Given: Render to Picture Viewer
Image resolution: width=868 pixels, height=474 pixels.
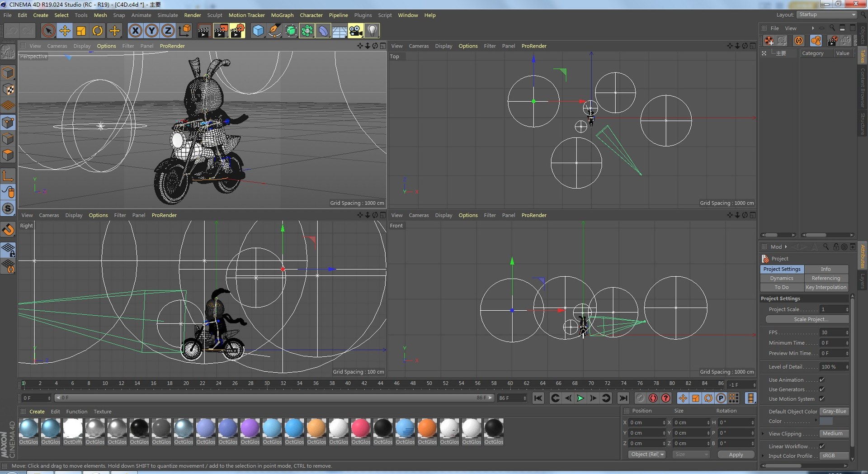Looking at the screenshot, I should point(221,31).
